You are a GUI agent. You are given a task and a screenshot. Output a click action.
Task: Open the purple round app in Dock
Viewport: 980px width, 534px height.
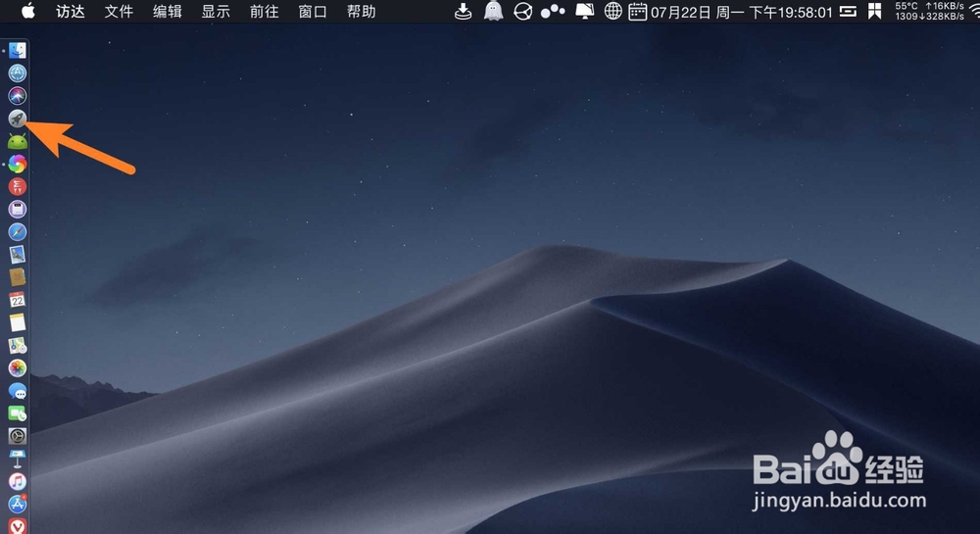(18, 210)
